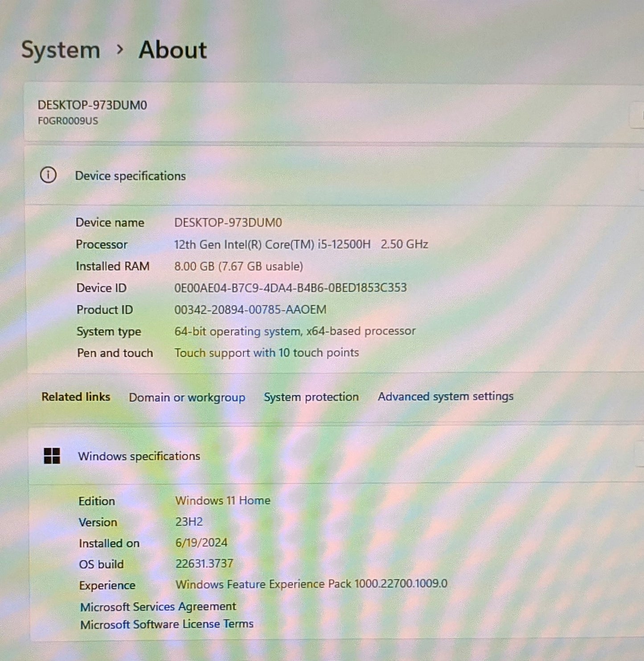Viewport: 644px width, 661px height.
Task: Click the Device specifications info icon
Action: (48, 175)
